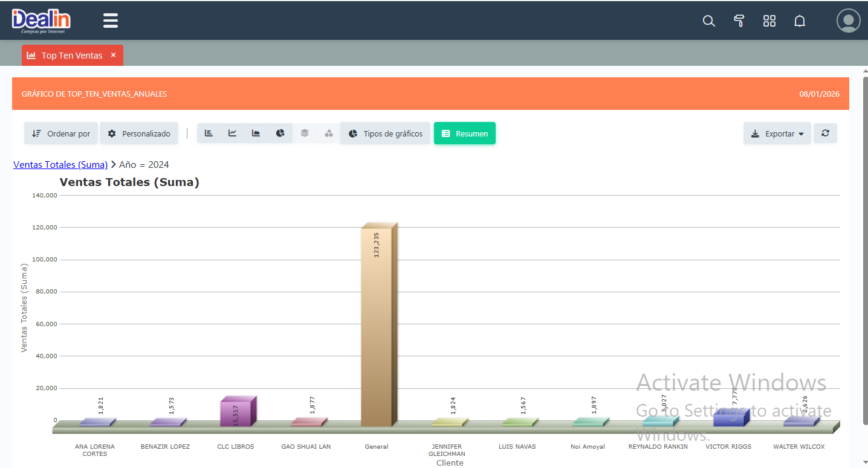The width and height of the screenshot is (868, 468).
Task: Switch to line chart type icon
Action: click(233, 133)
